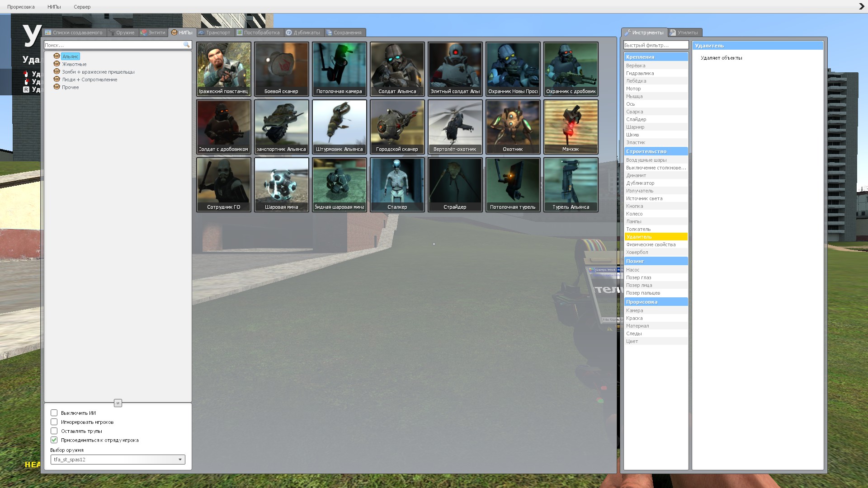Screen dimensions: 868x488
Task: Choose the Верёвка tool
Action: point(656,66)
